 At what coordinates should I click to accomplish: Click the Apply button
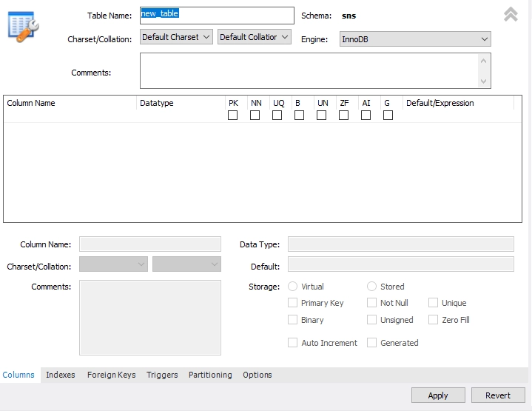(438, 395)
